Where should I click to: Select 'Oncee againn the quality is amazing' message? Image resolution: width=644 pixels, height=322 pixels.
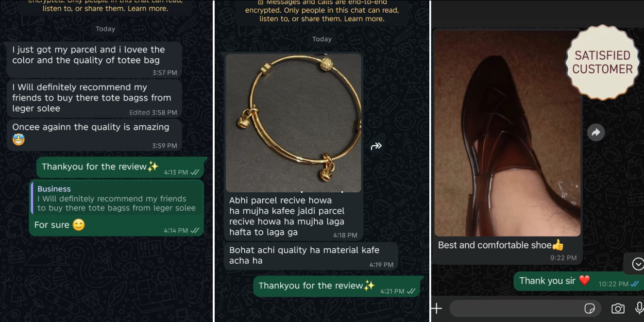[93, 136]
